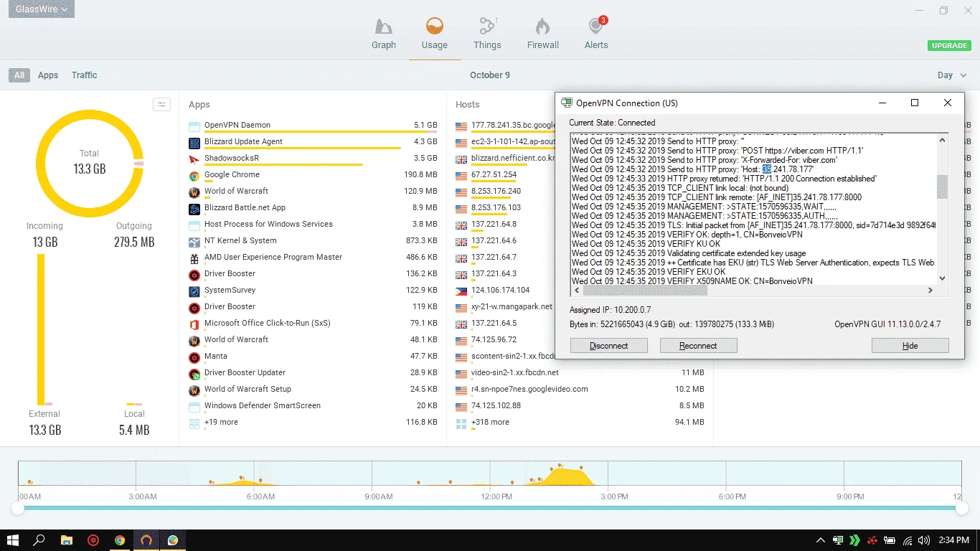The height and width of the screenshot is (551, 980).
Task: Click the battery tray icon
Action: click(890, 540)
